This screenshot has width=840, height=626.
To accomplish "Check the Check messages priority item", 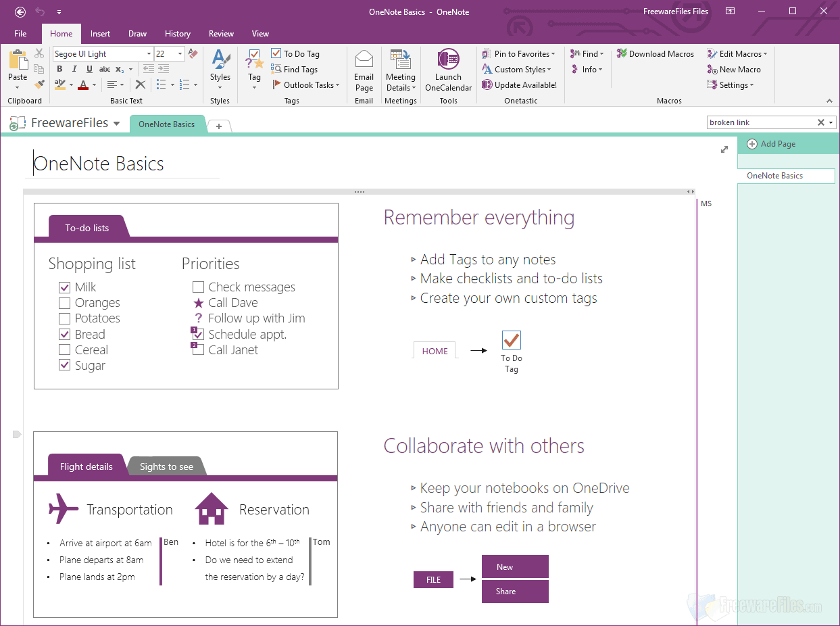I will (x=198, y=287).
